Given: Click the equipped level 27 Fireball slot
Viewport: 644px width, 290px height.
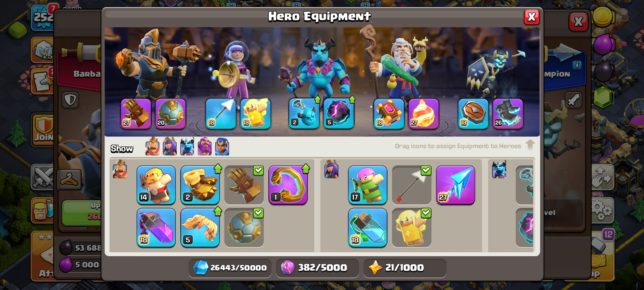Looking at the screenshot, I should tap(424, 114).
